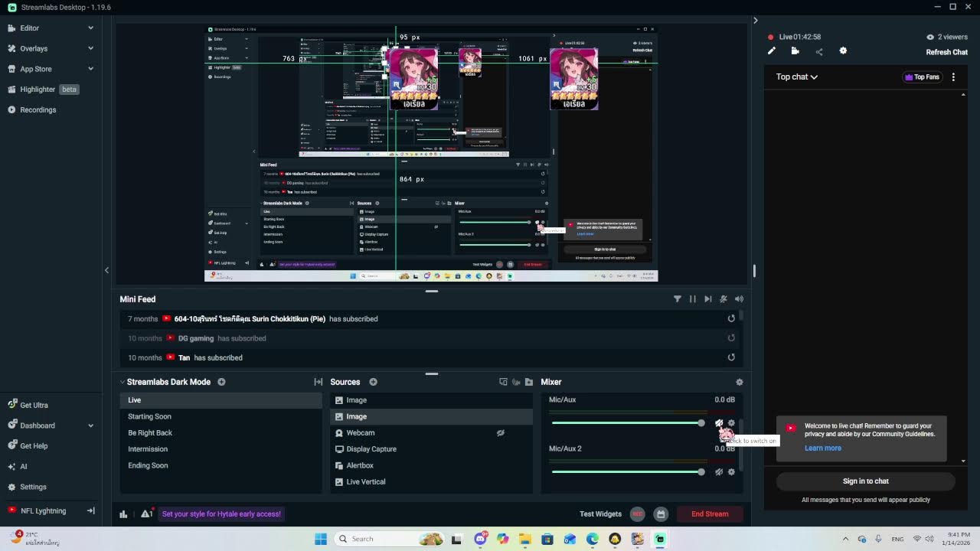Mute event alerts in Mini Feed
980x551 pixels.
(724, 299)
